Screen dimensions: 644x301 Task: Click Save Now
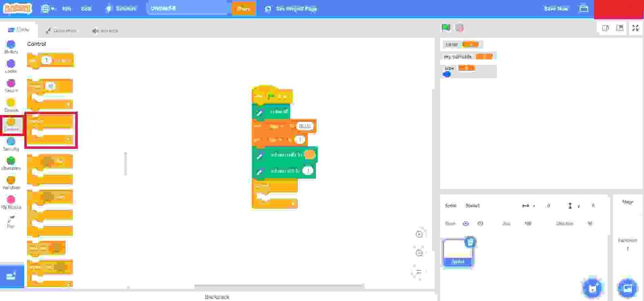pos(556,8)
